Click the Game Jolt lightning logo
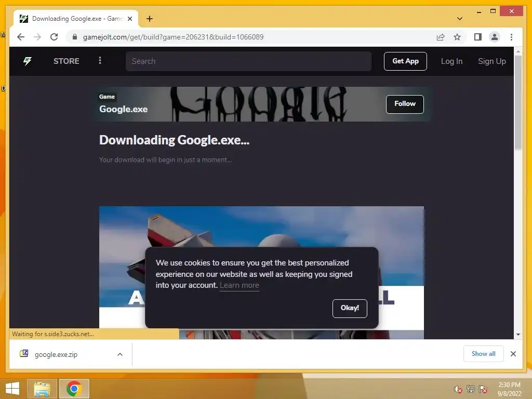Image resolution: width=532 pixels, height=399 pixels. pyautogui.click(x=28, y=61)
